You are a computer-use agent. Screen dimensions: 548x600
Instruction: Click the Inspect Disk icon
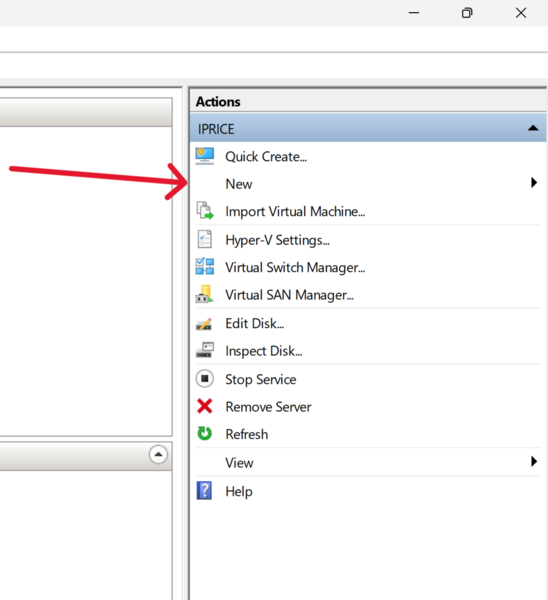205,350
